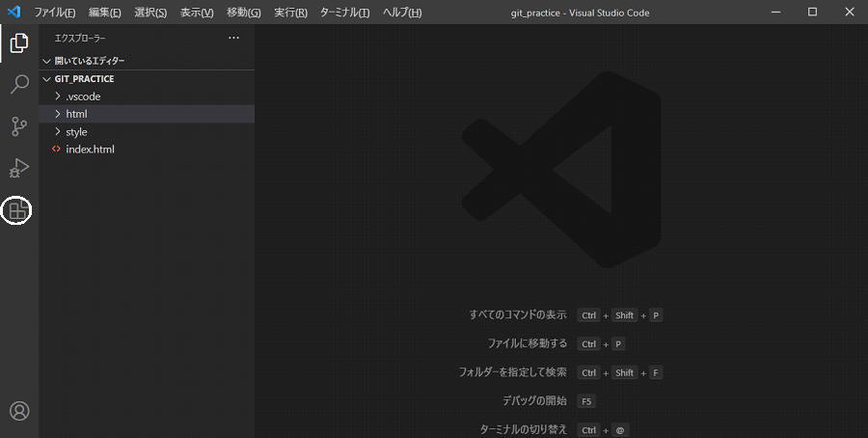Image resolution: width=868 pixels, height=438 pixels.
Task: Click the HTML file icon beside index.html
Action: pos(56,149)
